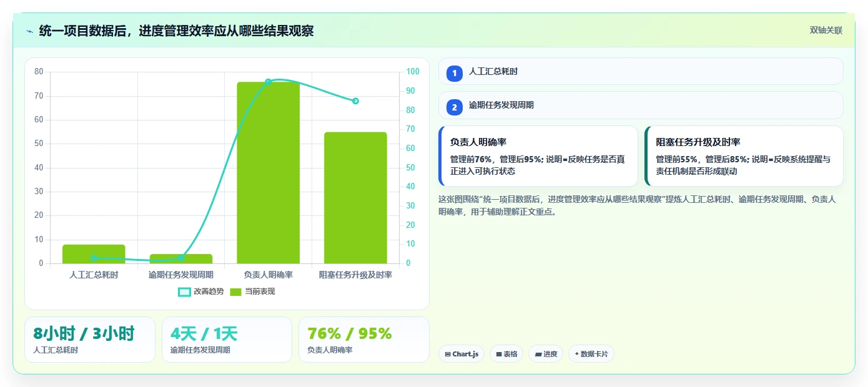Screen dimensions: 868x387
Task: Toggle the 当前表现 legend entry
Action: point(252,291)
